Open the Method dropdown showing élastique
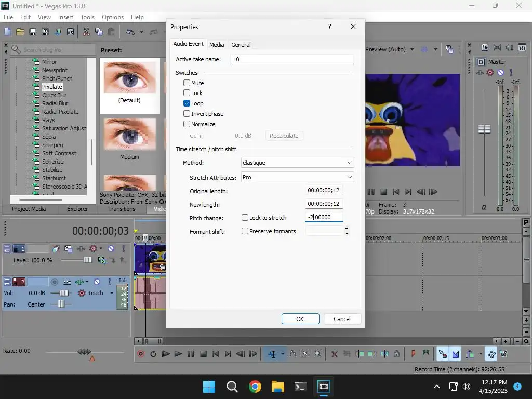The width and height of the screenshot is (532, 399). (297, 163)
